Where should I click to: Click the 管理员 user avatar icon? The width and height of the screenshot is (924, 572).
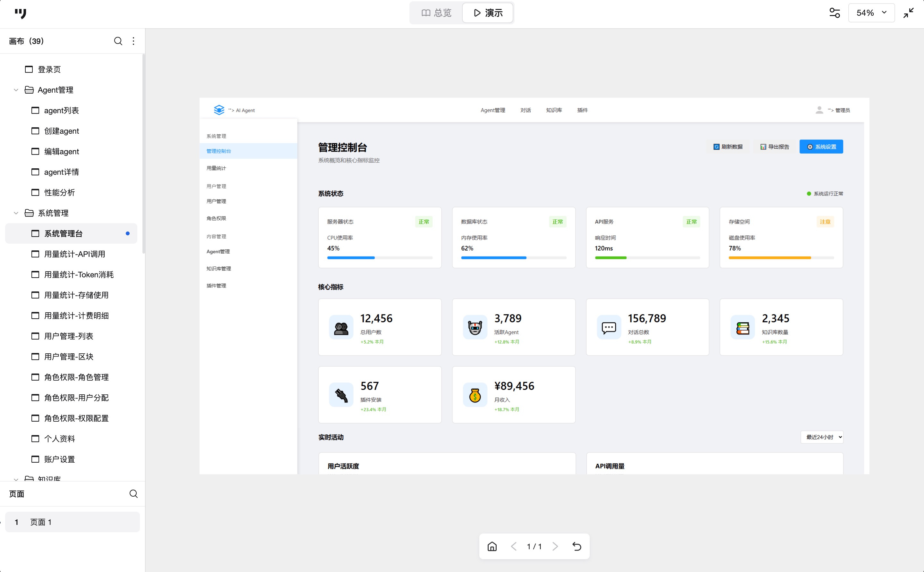coord(819,110)
